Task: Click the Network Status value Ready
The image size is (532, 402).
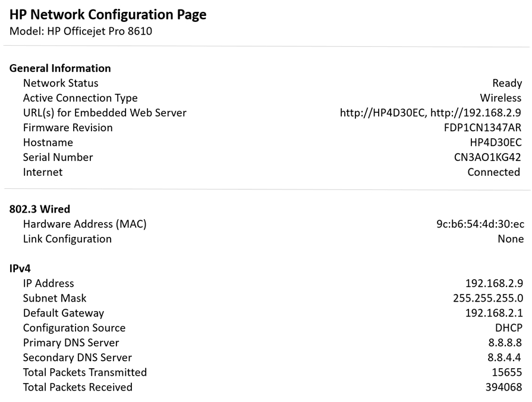Action: (x=507, y=83)
